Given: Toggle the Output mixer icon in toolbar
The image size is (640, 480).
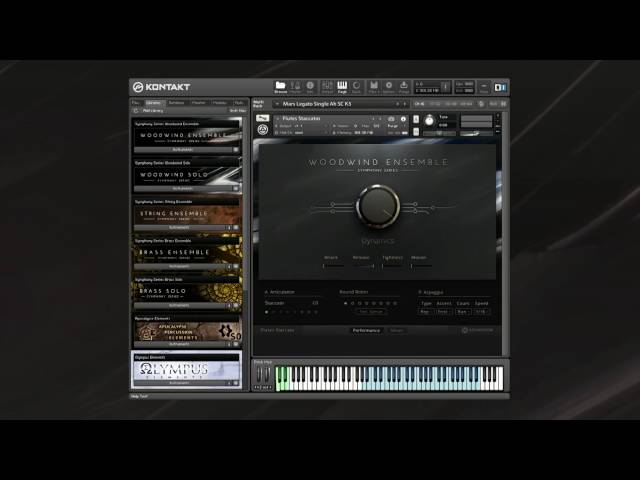Looking at the screenshot, I should pyautogui.click(x=327, y=87).
